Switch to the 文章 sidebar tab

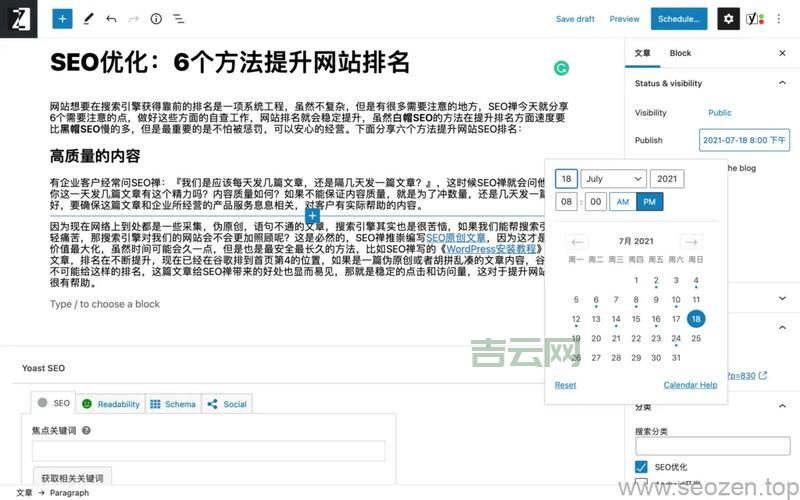click(x=642, y=53)
